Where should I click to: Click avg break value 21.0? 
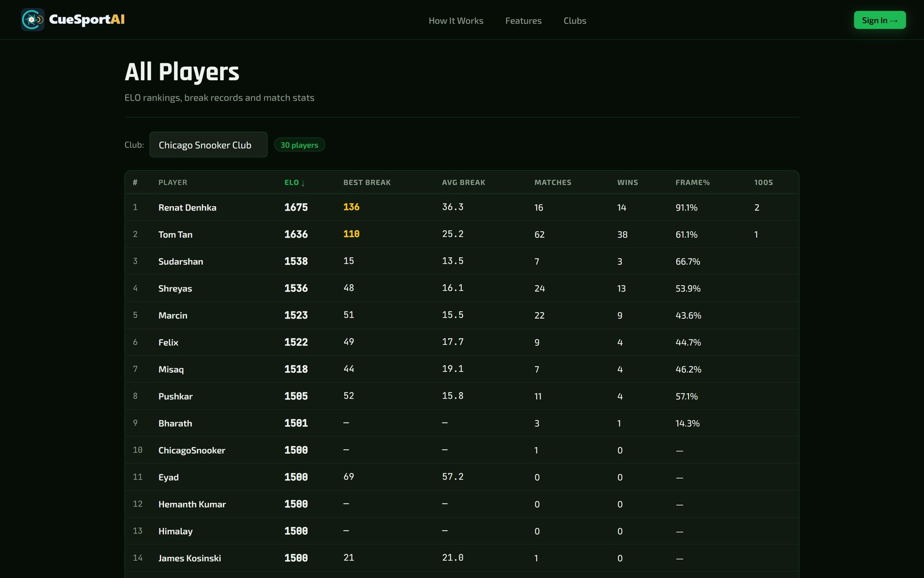453,558
